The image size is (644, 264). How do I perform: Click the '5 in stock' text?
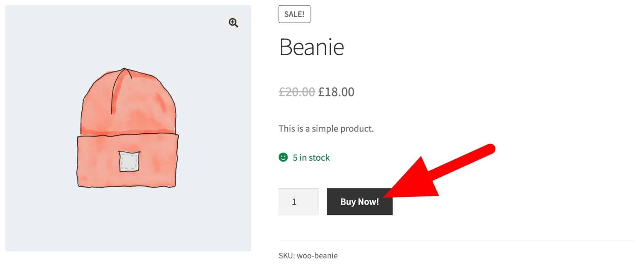click(x=311, y=157)
